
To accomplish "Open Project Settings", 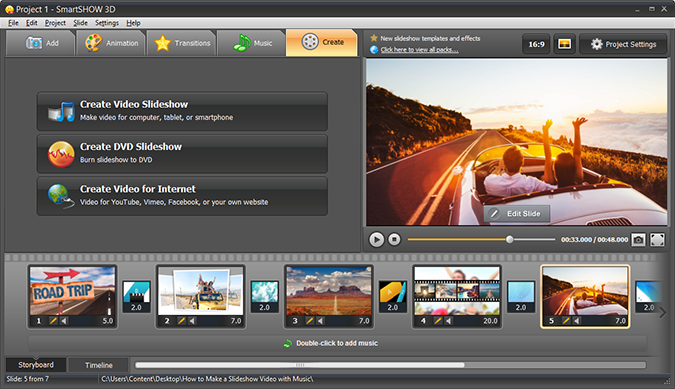I will pyautogui.click(x=623, y=44).
